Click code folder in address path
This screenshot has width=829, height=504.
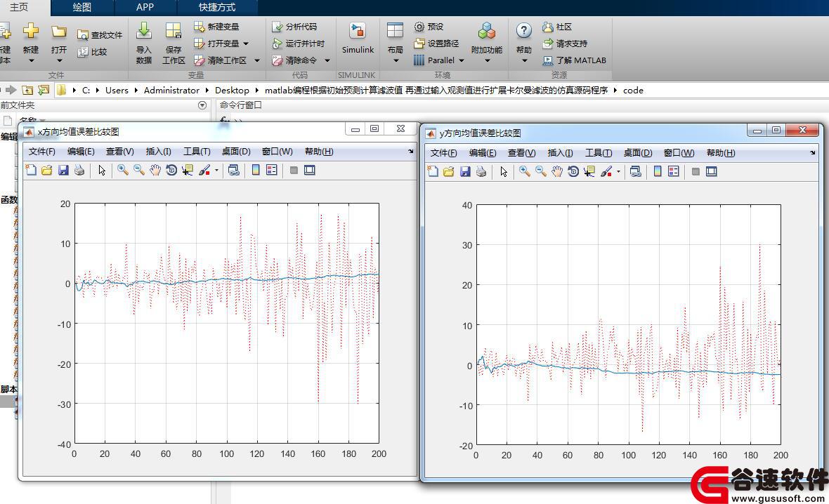tap(633, 91)
